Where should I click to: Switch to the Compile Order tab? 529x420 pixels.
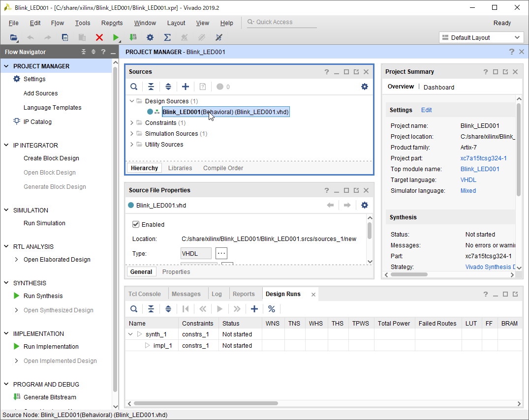[223, 168]
